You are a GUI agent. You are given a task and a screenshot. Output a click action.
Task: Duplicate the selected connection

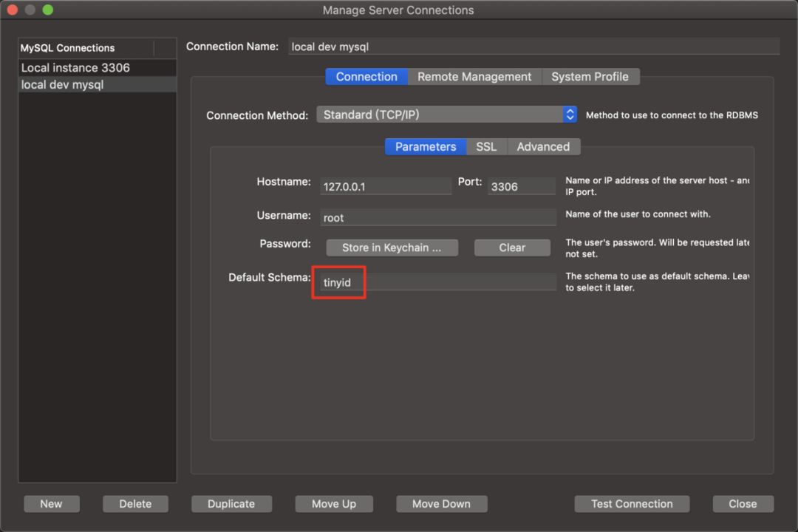pyautogui.click(x=231, y=504)
